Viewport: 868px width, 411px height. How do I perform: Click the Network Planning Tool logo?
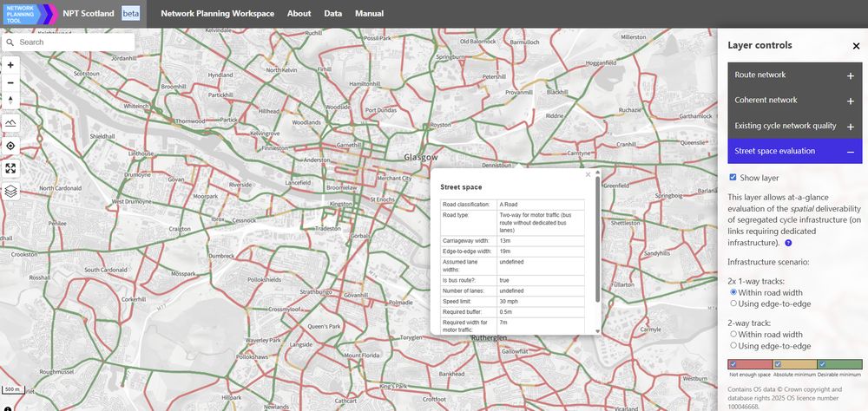pos(30,14)
